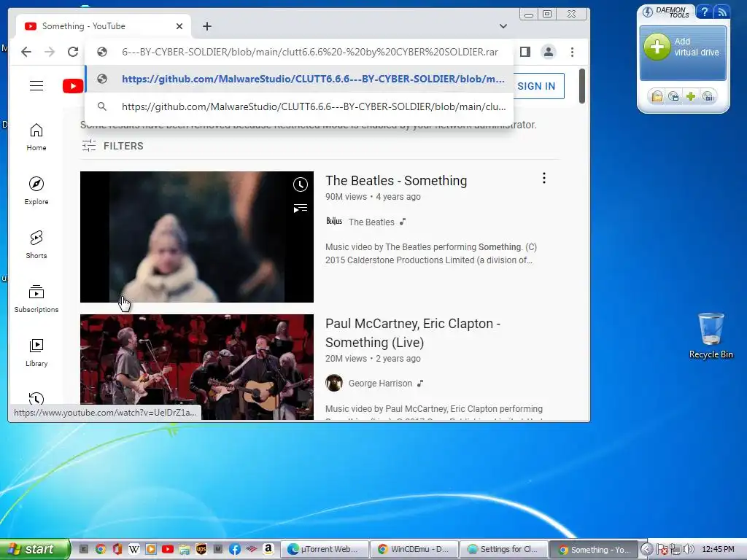Open the Chrome profile avatar

click(x=549, y=52)
